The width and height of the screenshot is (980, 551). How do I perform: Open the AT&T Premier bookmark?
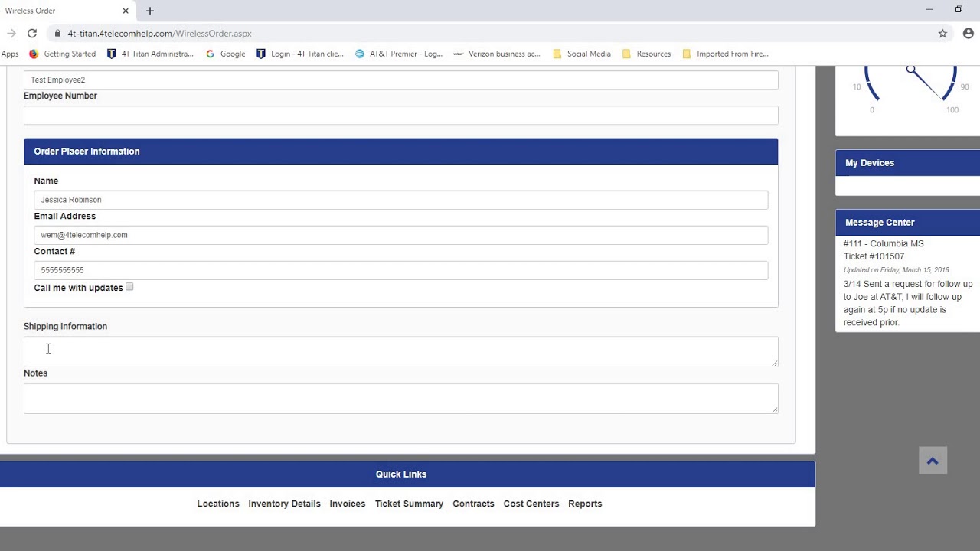(399, 54)
